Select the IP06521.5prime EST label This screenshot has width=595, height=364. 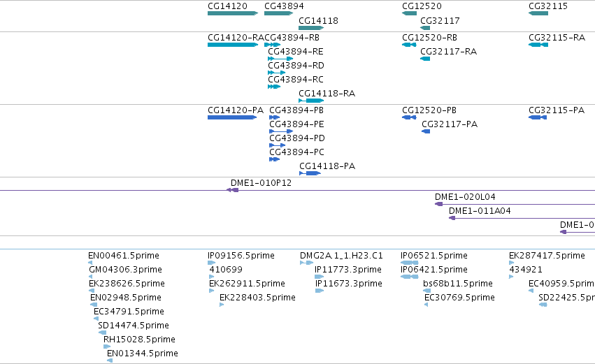pos(434,256)
